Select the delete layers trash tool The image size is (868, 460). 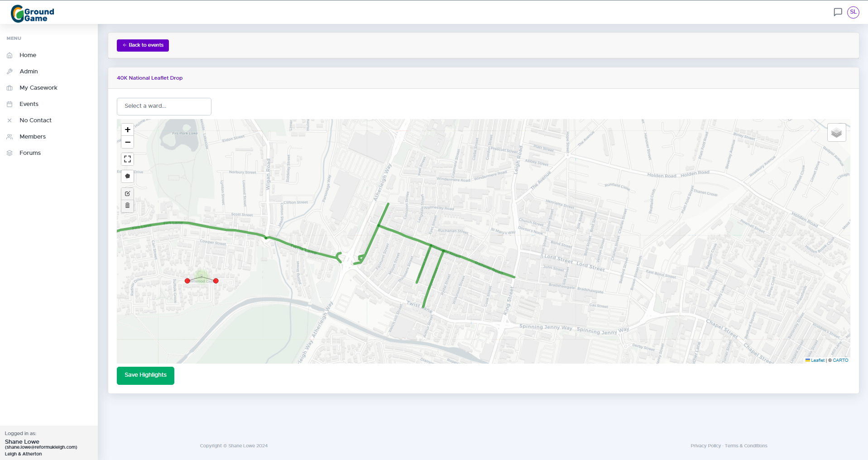pos(127,205)
